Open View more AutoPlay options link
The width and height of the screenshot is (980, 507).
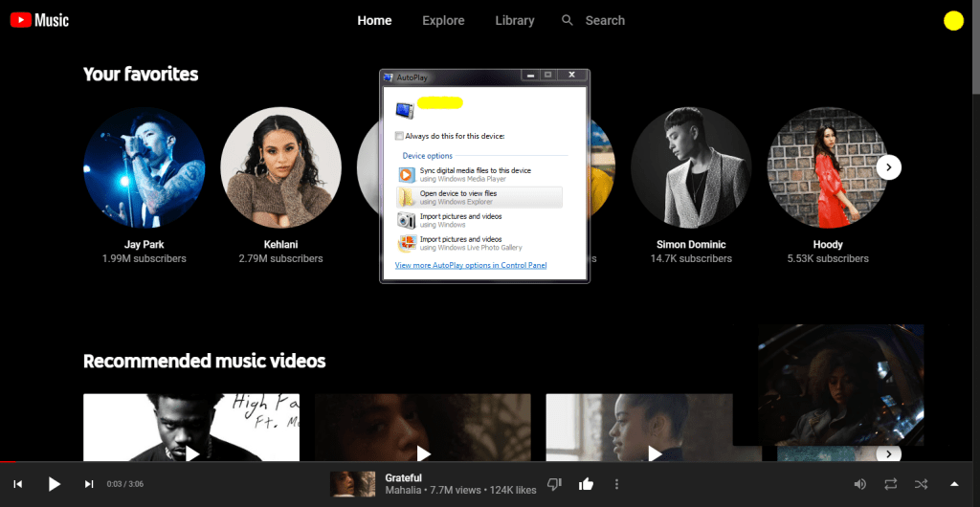471,265
